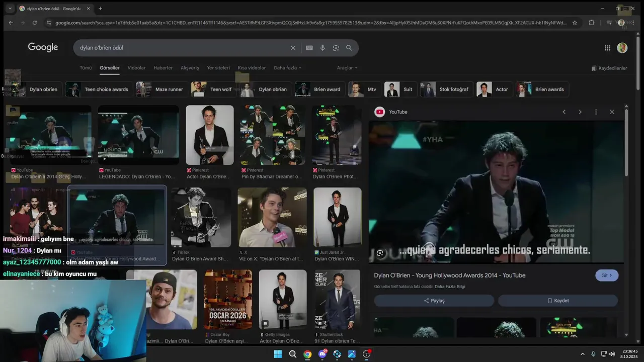The height and width of the screenshot is (362, 644).
Task: Search by image with Google Lens
Action: (336, 48)
